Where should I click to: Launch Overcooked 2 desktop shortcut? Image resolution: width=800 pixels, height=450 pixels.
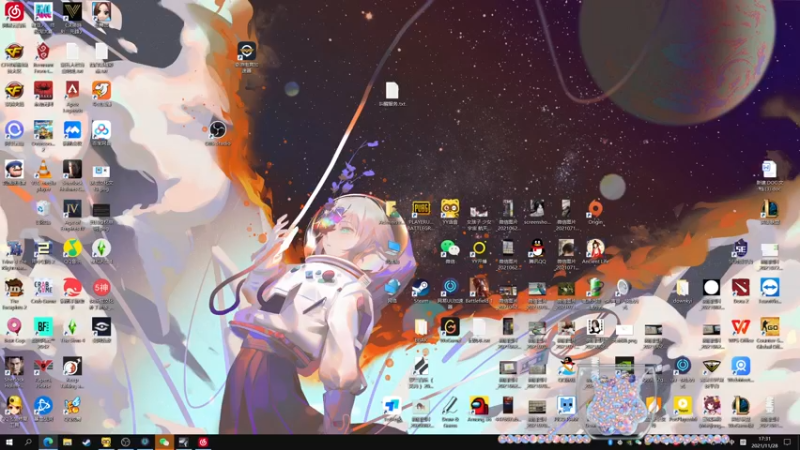pyautogui.click(x=43, y=130)
